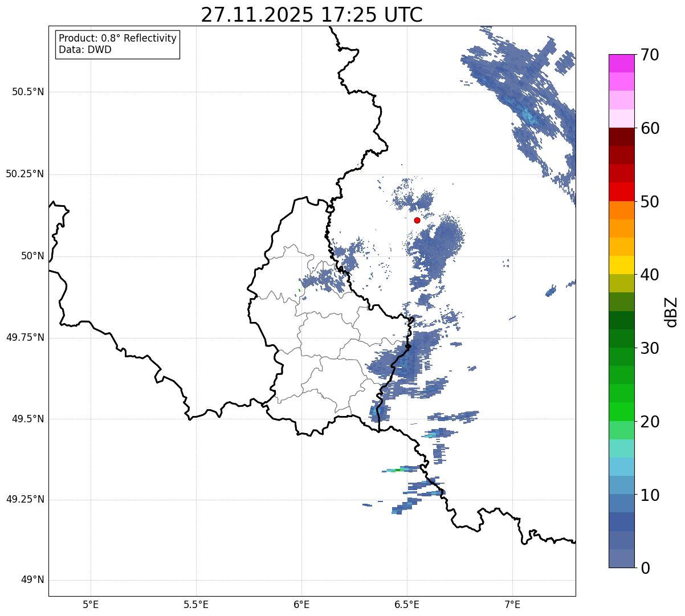
Task: Click the colorbar tick label '20'
Action: point(650,422)
